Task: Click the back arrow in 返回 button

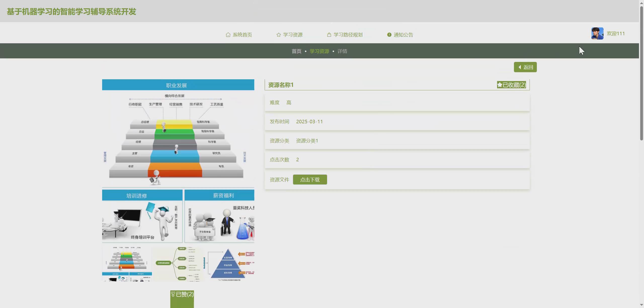Action: coord(520,67)
